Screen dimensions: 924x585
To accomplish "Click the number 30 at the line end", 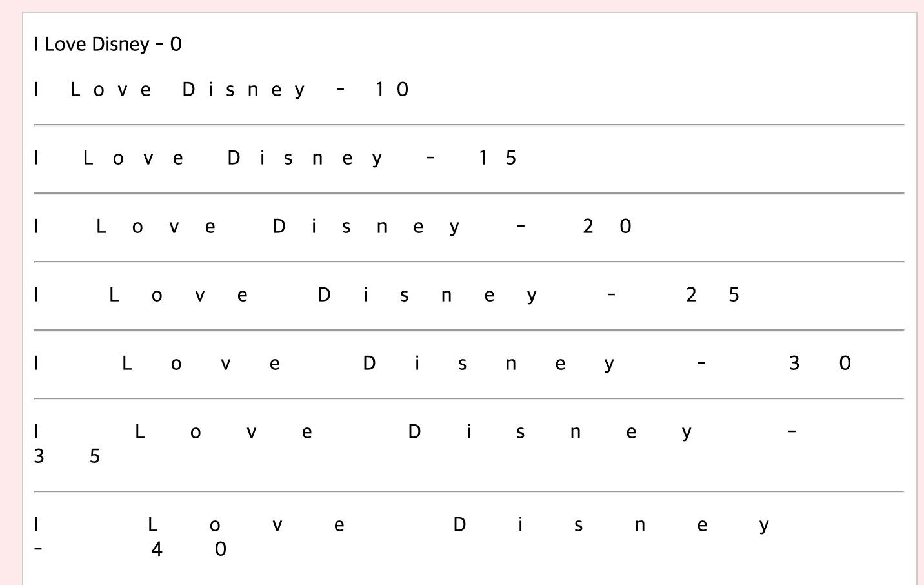I will [x=820, y=364].
